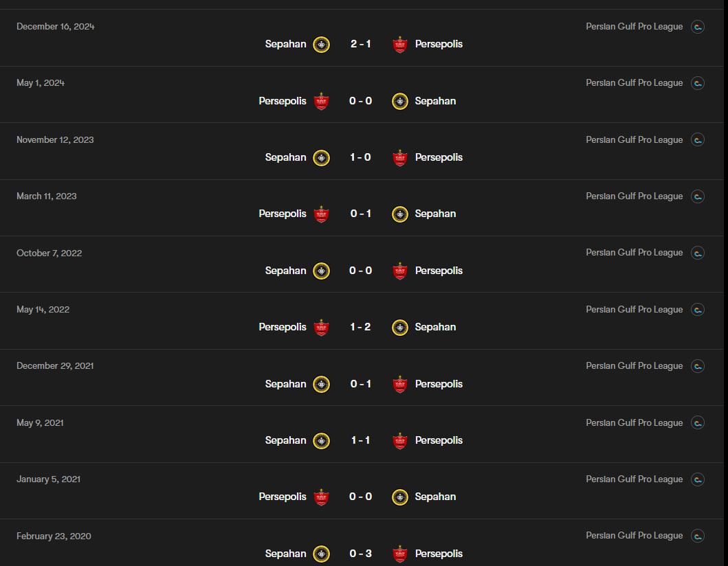Click league icon for March 11, 2023 match
The height and width of the screenshot is (566, 728).
(697, 196)
